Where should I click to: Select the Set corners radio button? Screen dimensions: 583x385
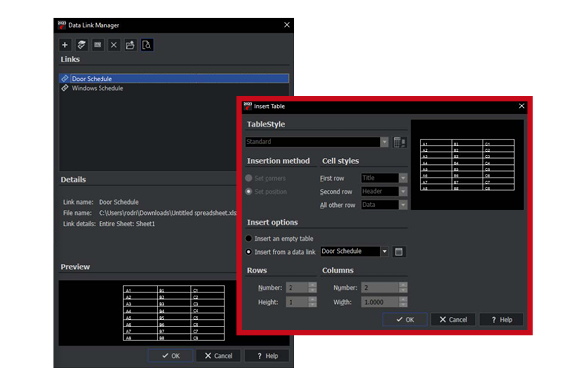tap(249, 178)
